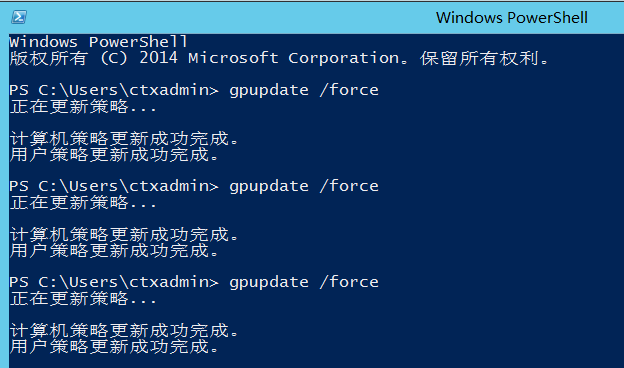The height and width of the screenshot is (368, 624).
Task: Click the Windows PowerShell console header line
Action: click(98, 42)
